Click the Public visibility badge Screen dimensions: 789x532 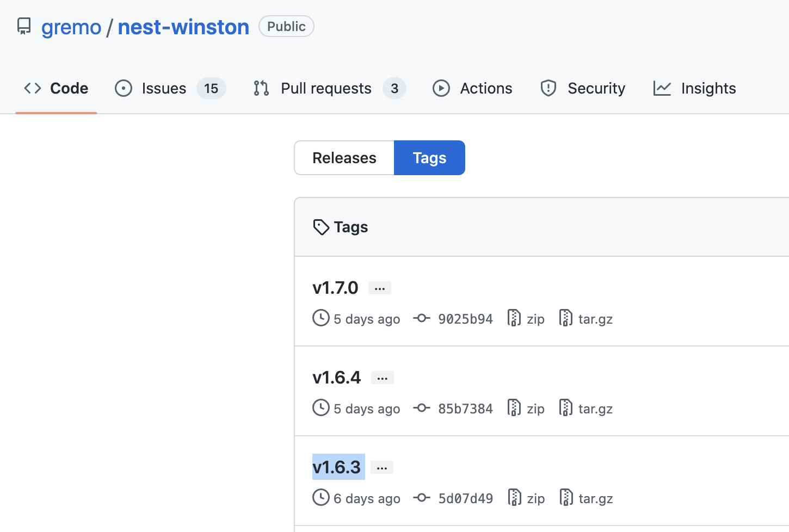coord(286,26)
